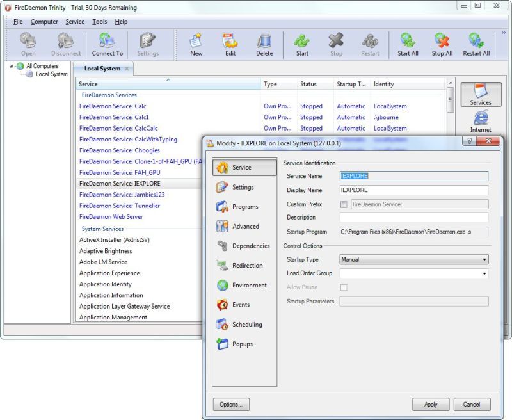Sort list by Service column header
This screenshot has width=512, height=420.
(x=168, y=84)
